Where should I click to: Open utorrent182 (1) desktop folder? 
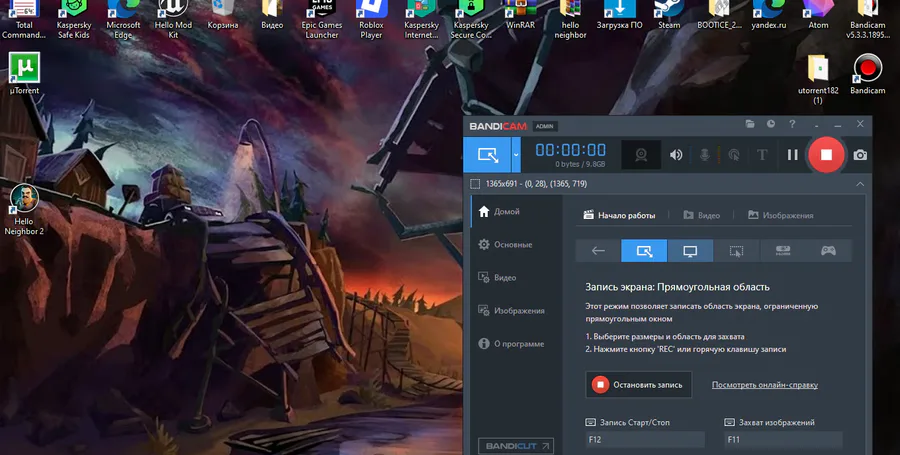click(818, 79)
